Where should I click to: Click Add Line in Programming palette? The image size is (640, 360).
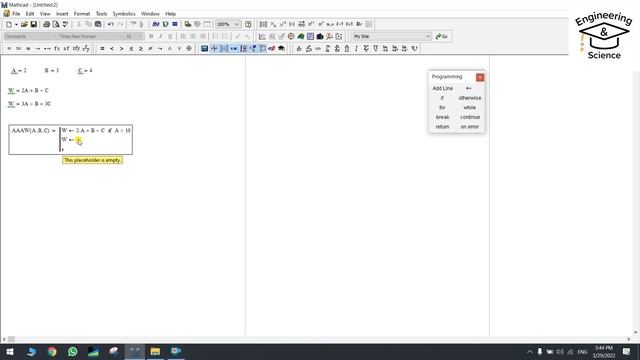(x=442, y=88)
